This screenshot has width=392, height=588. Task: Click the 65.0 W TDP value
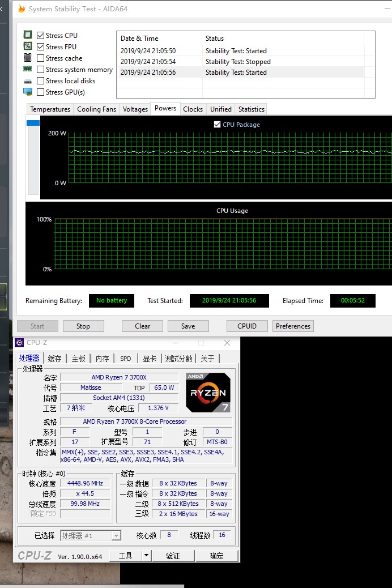pyautogui.click(x=164, y=387)
